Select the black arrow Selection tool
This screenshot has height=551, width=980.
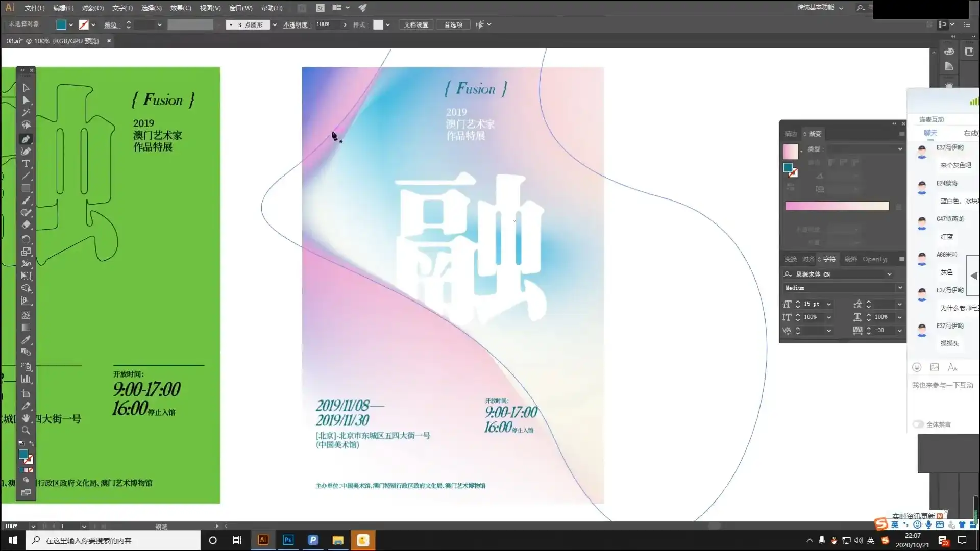pyautogui.click(x=26, y=88)
